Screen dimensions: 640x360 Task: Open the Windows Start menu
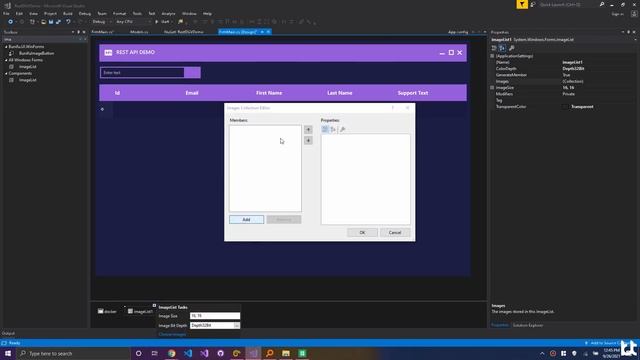8,353
